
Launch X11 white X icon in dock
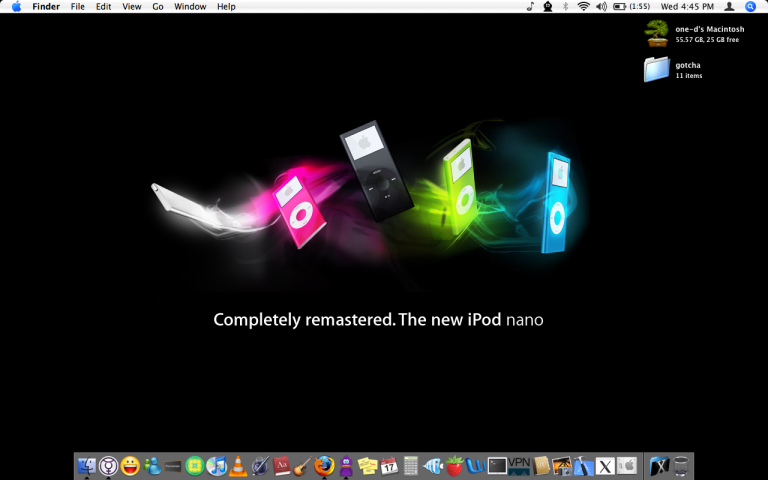click(605, 466)
